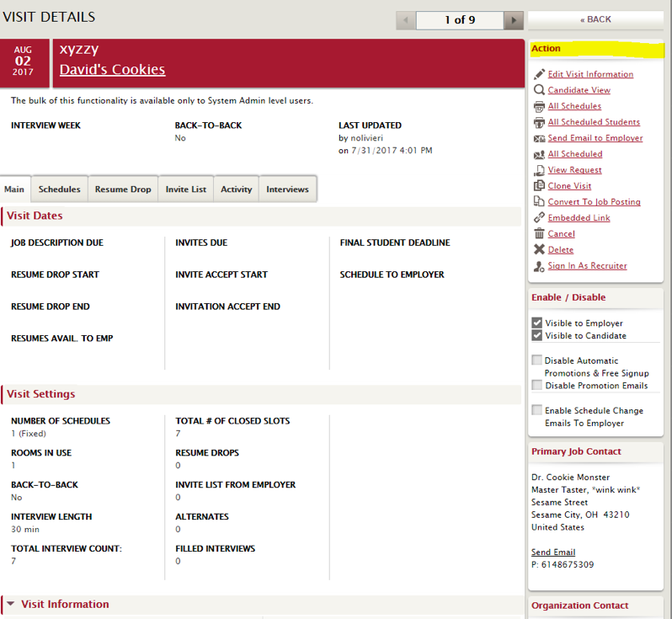Click the BACK button
This screenshot has width=672, height=619.
tap(595, 19)
